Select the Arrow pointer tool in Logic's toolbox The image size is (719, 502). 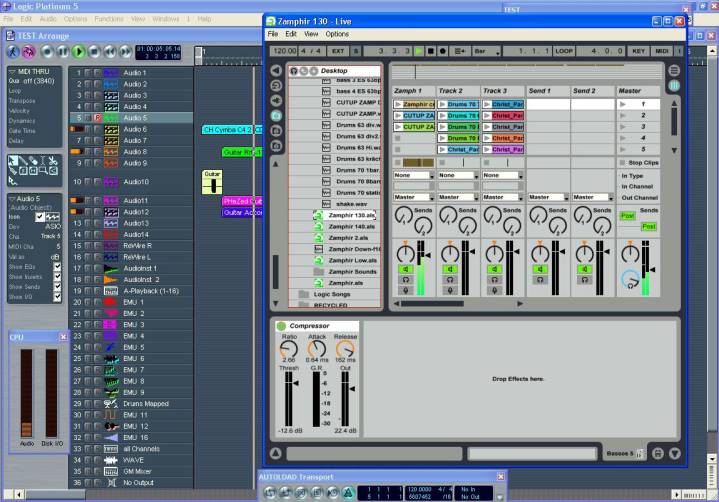tap(13, 161)
